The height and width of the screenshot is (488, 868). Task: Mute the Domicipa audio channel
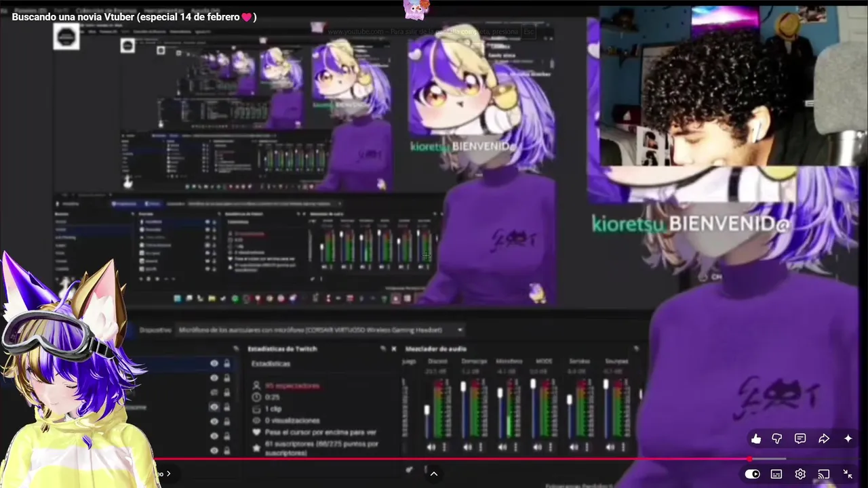pyautogui.click(x=467, y=447)
